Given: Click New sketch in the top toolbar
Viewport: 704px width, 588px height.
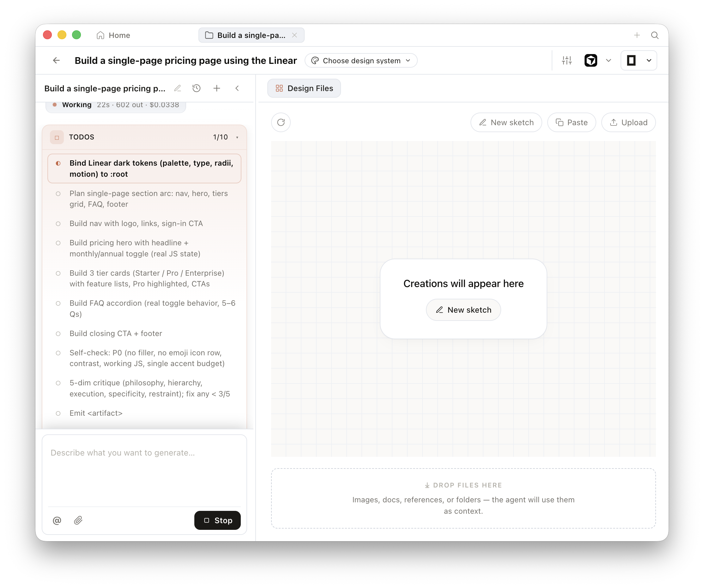Looking at the screenshot, I should click(x=506, y=122).
